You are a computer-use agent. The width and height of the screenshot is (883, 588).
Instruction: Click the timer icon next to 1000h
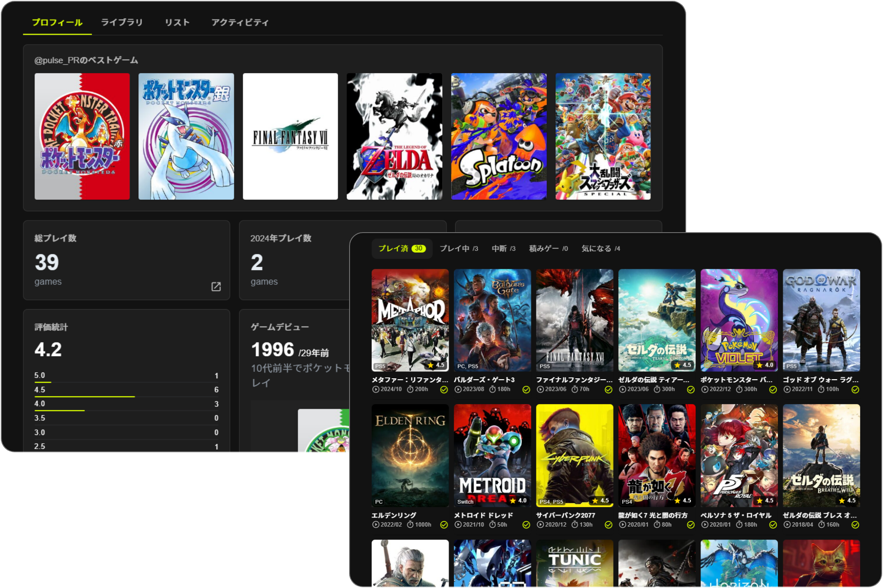pyautogui.click(x=410, y=524)
